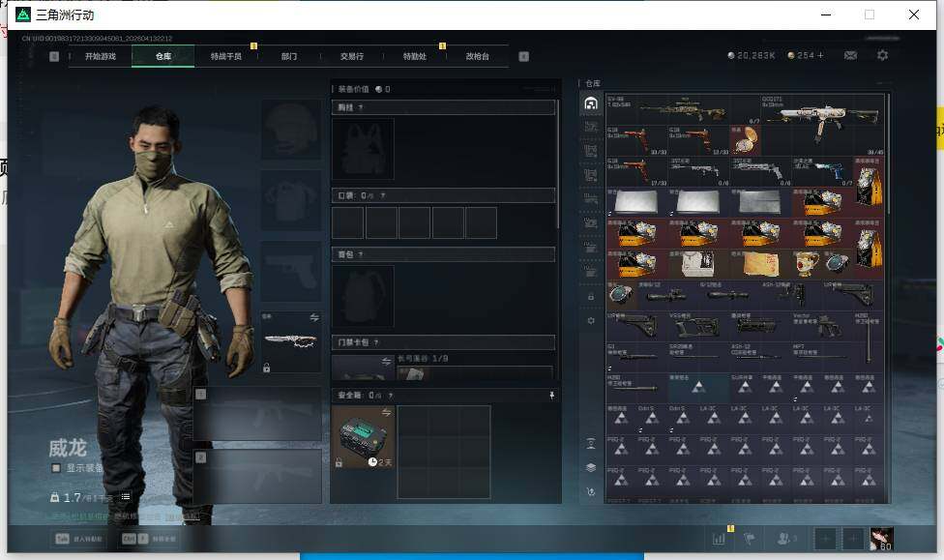Open the second warehouse category icon in sidebar

[591, 127]
